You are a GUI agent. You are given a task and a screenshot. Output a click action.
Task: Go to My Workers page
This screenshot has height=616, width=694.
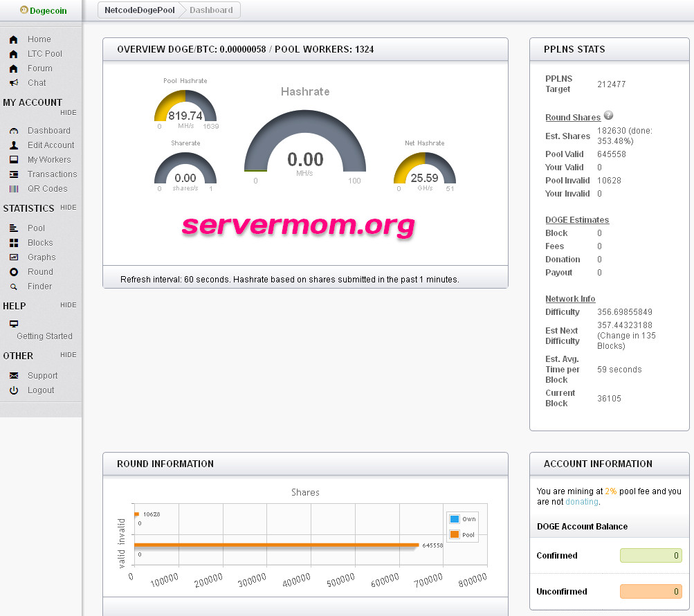pos(49,160)
